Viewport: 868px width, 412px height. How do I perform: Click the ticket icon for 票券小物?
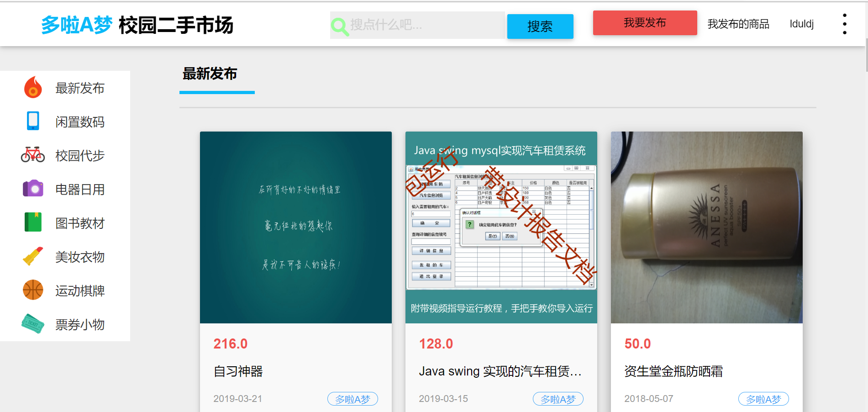point(33,323)
